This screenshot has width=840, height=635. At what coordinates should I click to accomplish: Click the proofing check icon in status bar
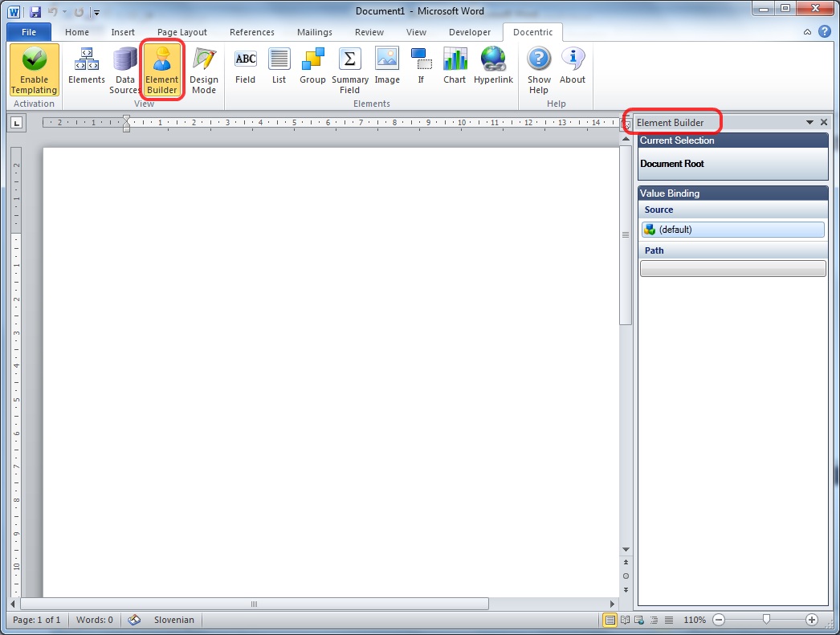(134, 620)
